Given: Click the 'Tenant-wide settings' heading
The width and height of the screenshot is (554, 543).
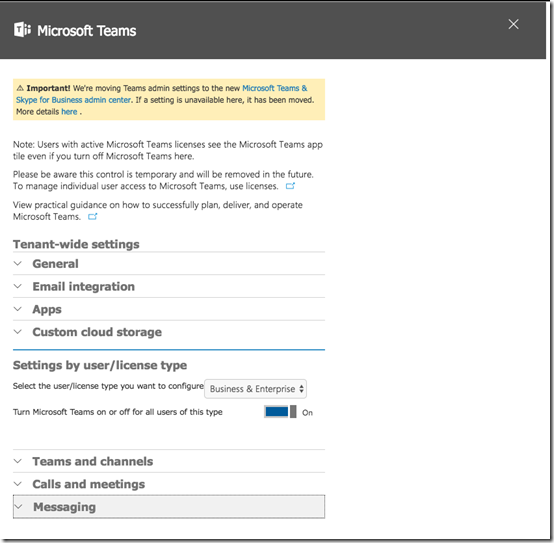Looking at the screenshot, I should point(76,244).
